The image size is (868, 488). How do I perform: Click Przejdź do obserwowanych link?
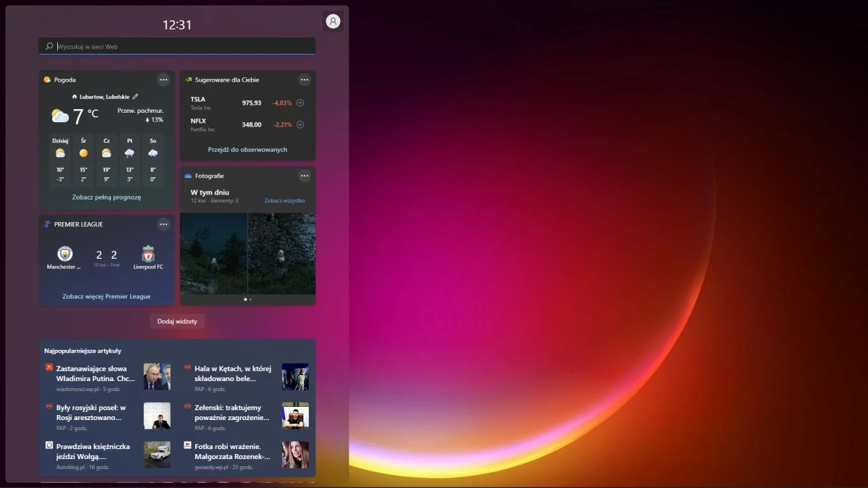[x=247, y=149]
